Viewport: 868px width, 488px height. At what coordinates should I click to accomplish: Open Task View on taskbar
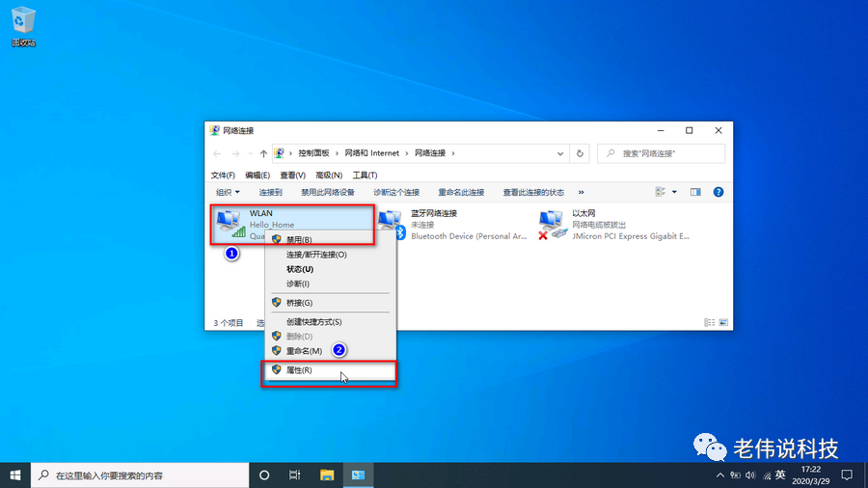pyautogui.click(x=294, y=475)
